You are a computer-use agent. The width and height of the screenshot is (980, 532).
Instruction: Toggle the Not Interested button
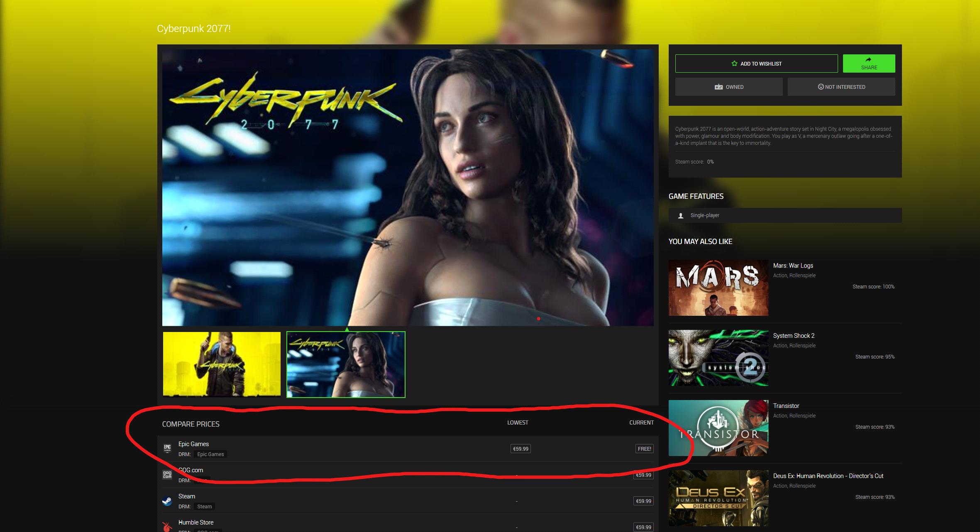841,87
